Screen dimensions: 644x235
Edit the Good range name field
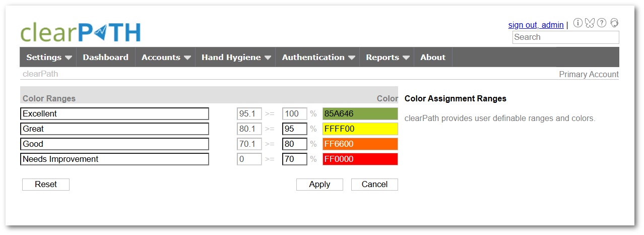point(115,144)
